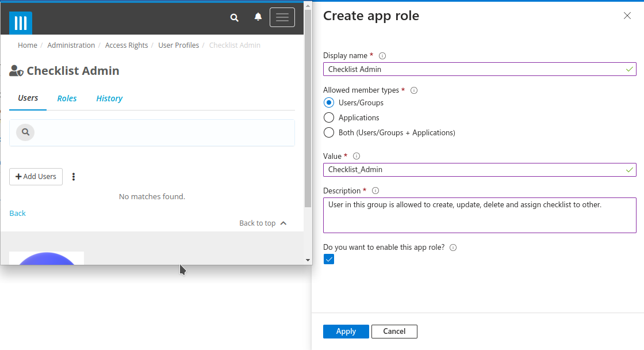Click the Apply button
This screenshot has width=644, height=350.
(346, 332)
